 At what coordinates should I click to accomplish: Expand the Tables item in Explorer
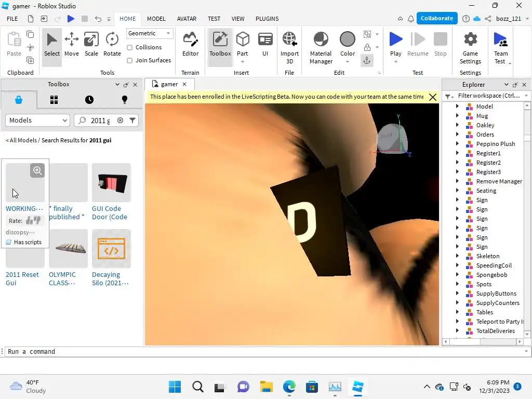pos(457,312)
